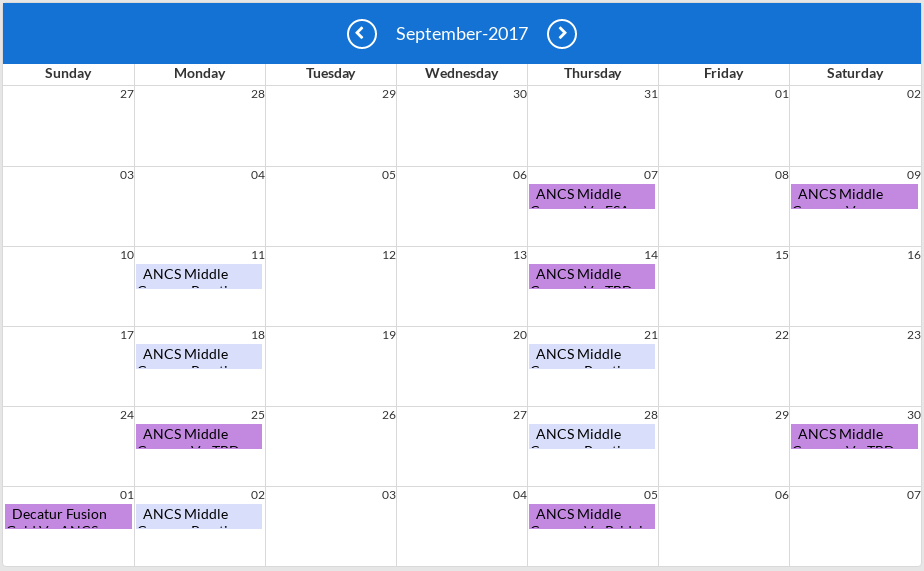924x571 pixels.
Task: Select ANCS Middle game on Monday 25
Action: click(x=199, y=437)
